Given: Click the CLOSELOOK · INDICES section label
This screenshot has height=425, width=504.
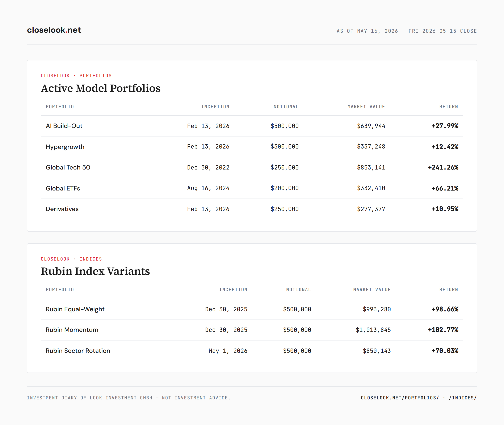Looking at the screenshot, I should tap(71, 259).
